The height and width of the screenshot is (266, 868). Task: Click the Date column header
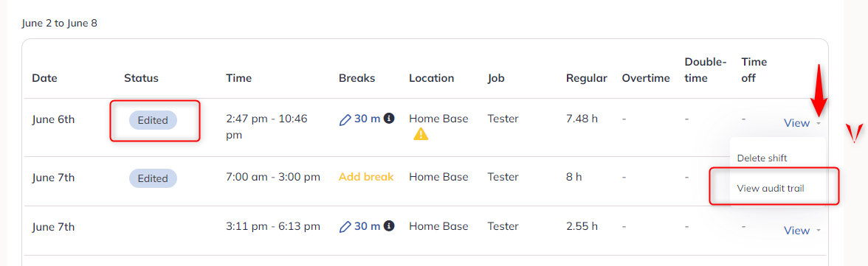point(44,78)
